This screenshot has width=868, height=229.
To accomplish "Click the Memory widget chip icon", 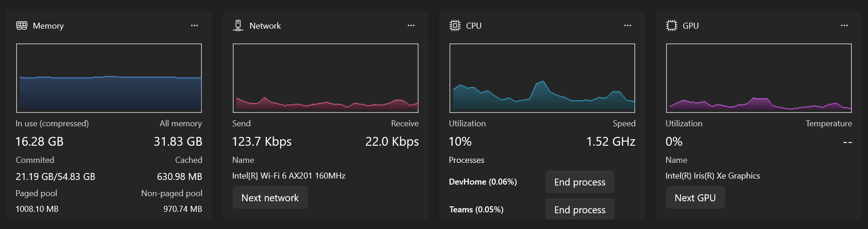I will tap(22, 25).
